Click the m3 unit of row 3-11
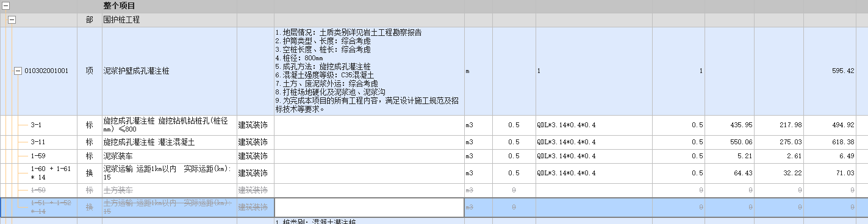The height and width of the screenshot is (224, 868). click(478, 142)
